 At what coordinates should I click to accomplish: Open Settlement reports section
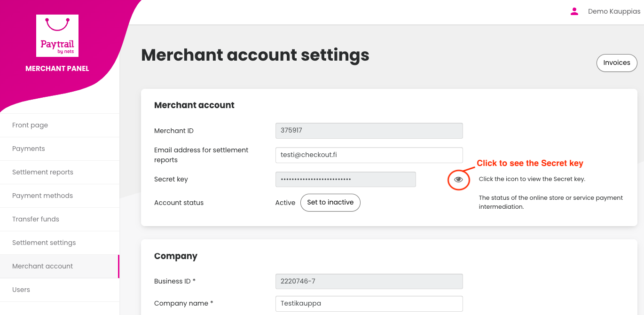point(43,172)
